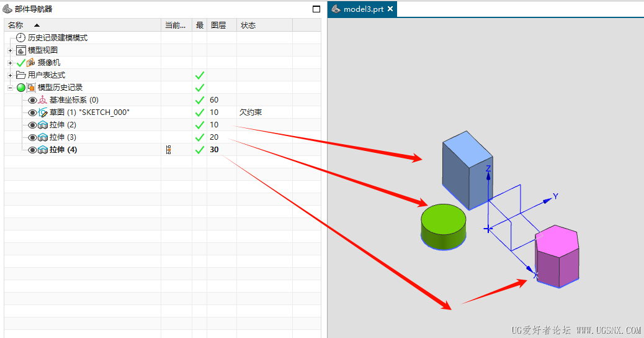Click the 用户表达式 folder icon
This screenshot has width=644, height=338.
coord(21,75)
